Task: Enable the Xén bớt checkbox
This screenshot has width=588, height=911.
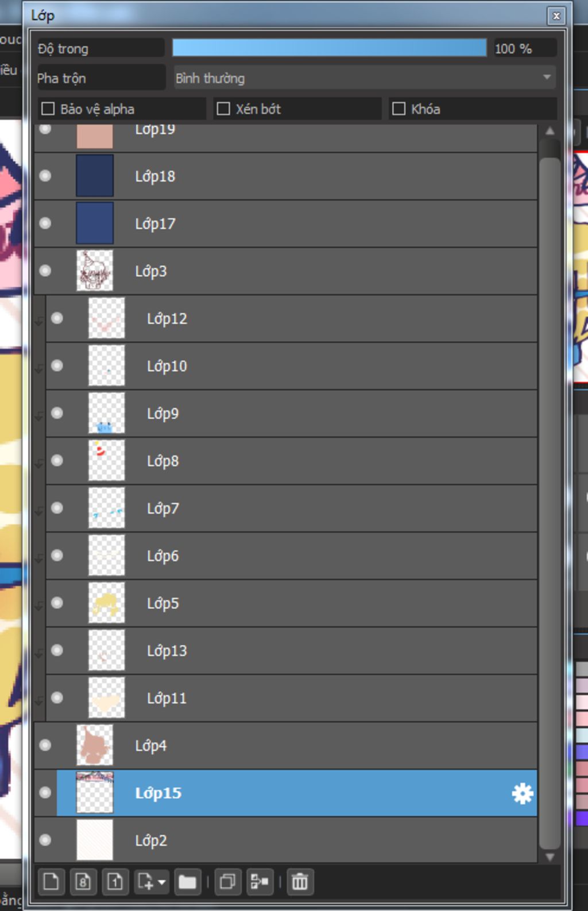Action: point(223,109)
